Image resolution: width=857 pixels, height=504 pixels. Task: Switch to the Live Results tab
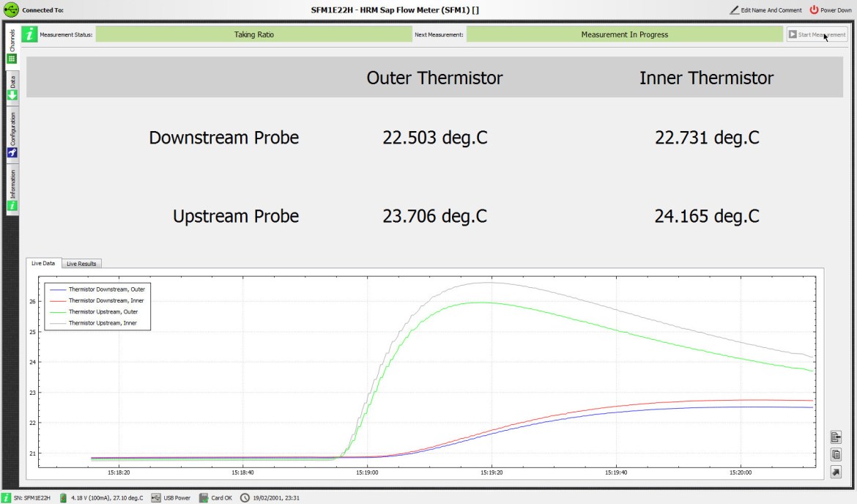81,264
